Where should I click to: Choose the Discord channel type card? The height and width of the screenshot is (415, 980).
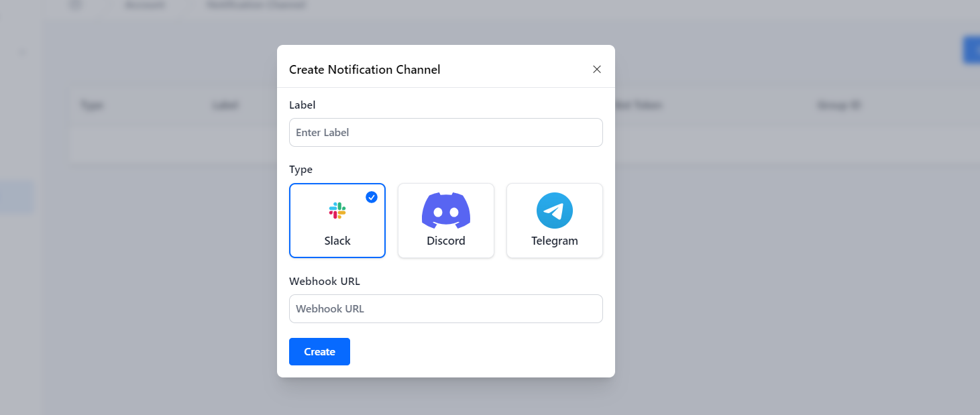[x=446, y=221]
